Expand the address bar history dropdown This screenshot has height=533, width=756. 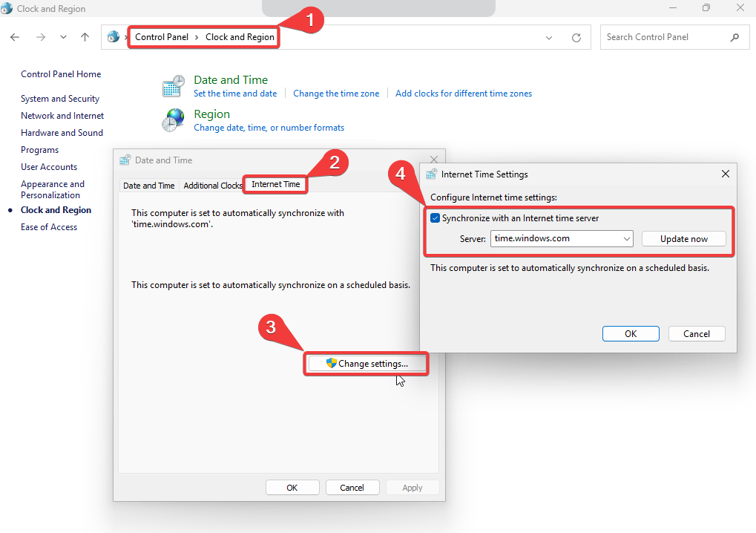coord(549,38)
